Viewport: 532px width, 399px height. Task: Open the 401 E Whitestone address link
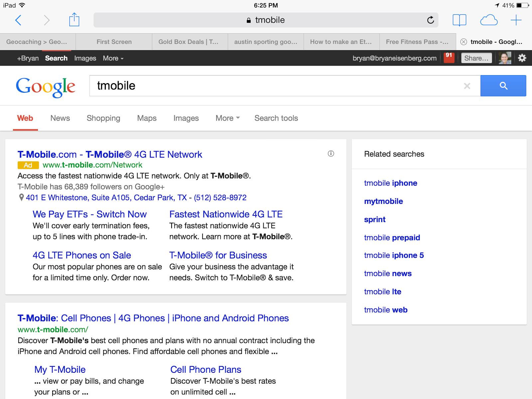106,198
